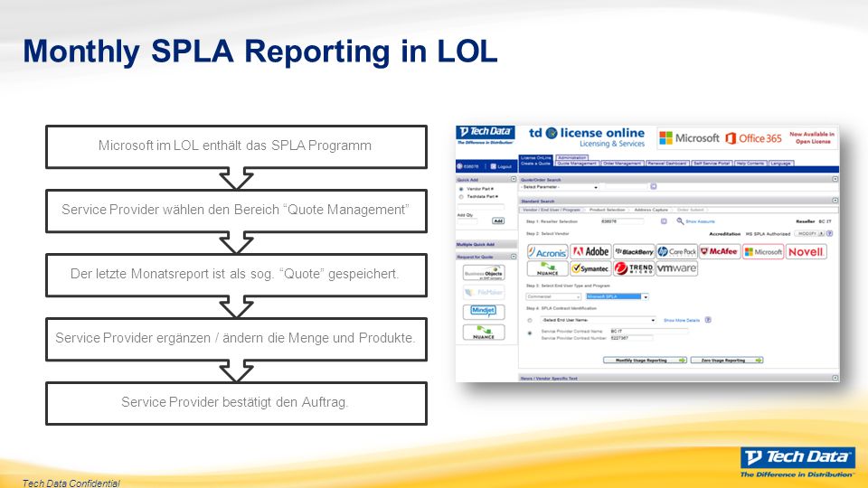Click the Reseller Selection number field

tap(622, 221)
